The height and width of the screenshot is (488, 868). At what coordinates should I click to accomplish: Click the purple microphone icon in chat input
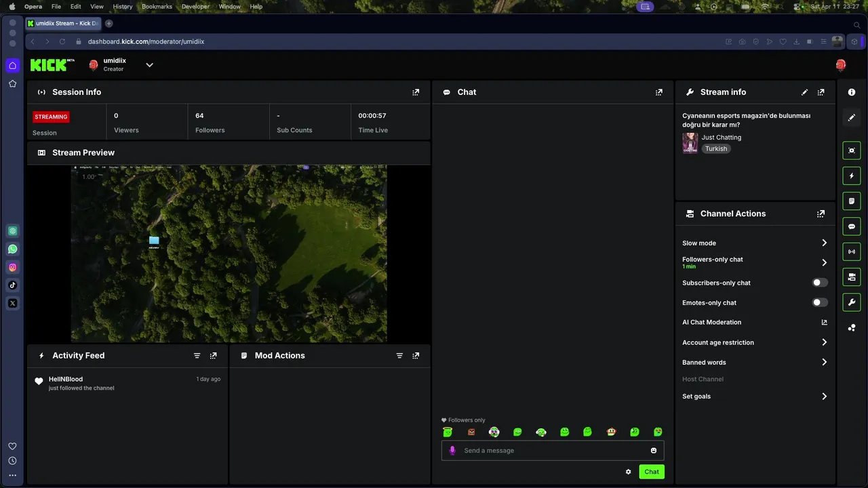(x=452, y=451)
